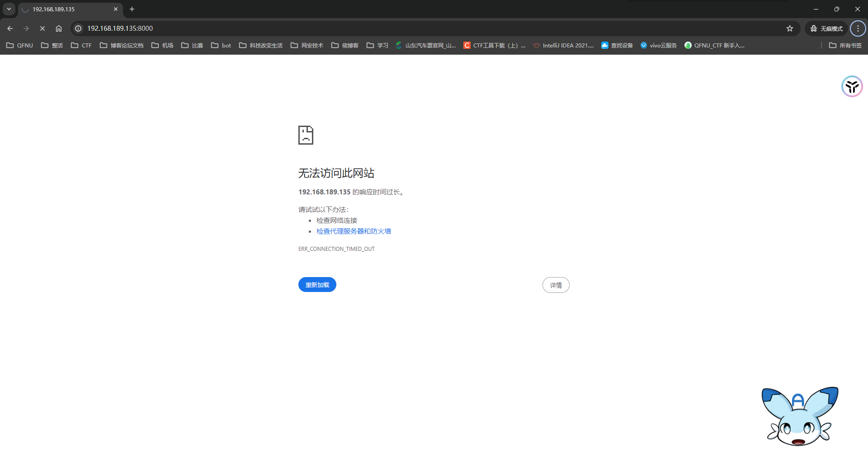Click the blue mascot character image

(799, 416)
